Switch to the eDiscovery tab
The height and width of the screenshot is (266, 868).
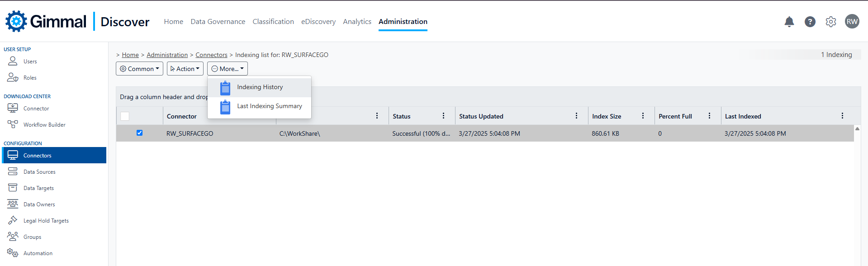(318, 22)
